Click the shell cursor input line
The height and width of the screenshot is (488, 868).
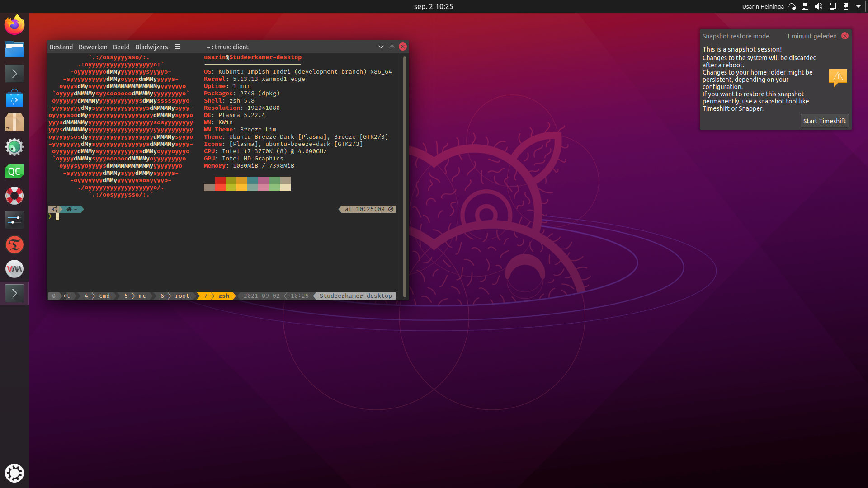coord(57,217)
